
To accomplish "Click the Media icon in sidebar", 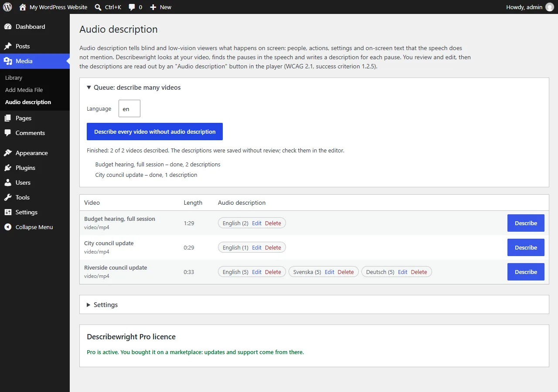I will [x=8, y=61].
